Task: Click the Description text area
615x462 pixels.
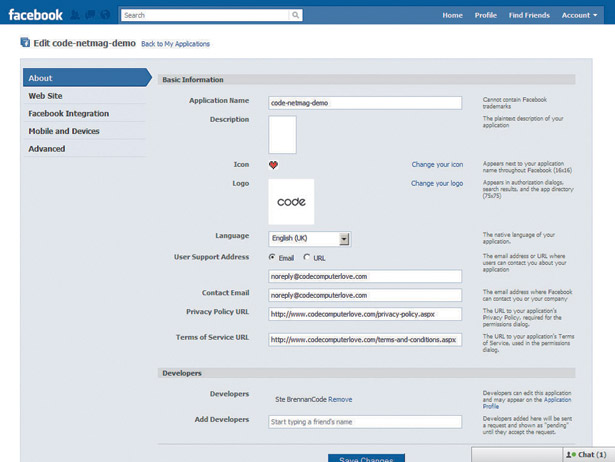Action: (282, 135)
